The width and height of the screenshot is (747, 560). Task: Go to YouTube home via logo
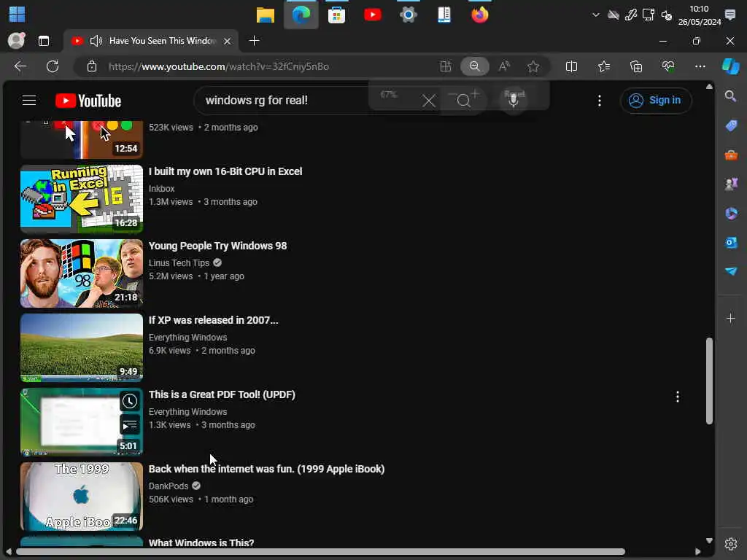tap(88, 101)
